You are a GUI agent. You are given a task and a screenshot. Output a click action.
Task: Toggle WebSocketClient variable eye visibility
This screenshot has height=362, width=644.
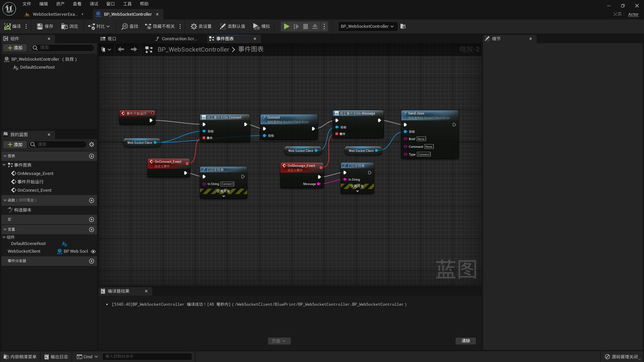(x=93, y=251)
